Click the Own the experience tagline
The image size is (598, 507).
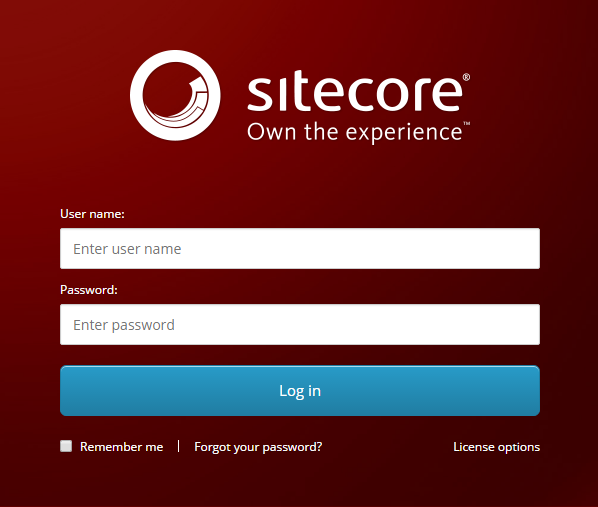(355, 132)
